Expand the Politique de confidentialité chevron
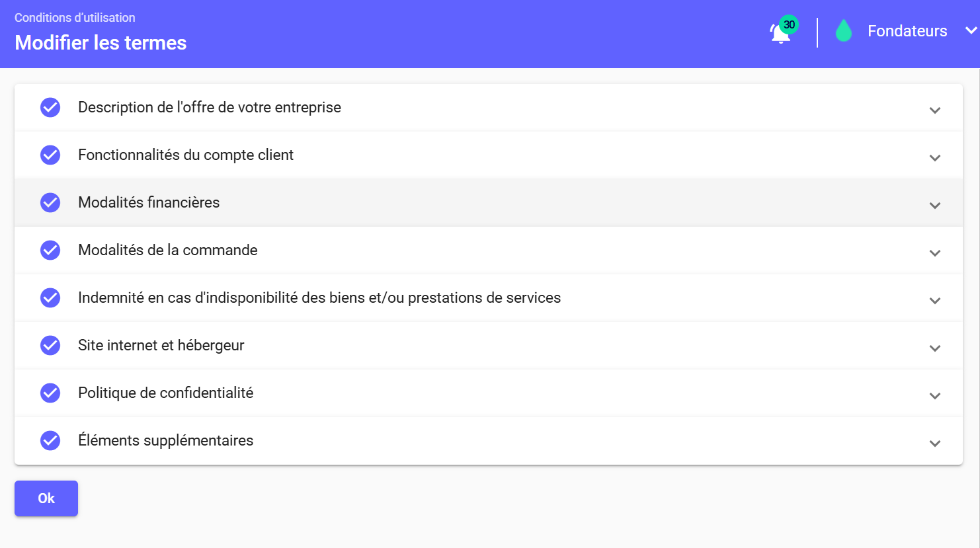The image size is (980, 548). (x=934, y=395)
